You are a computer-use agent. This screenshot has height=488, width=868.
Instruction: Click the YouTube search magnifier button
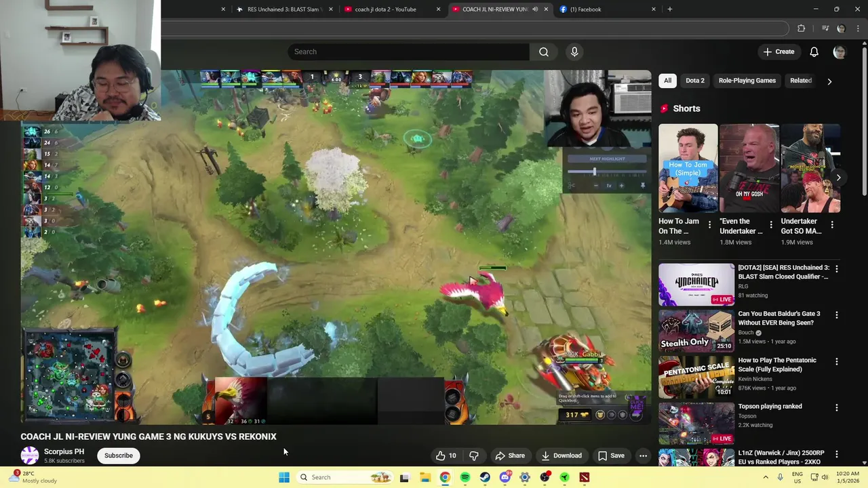pos(544,52)
